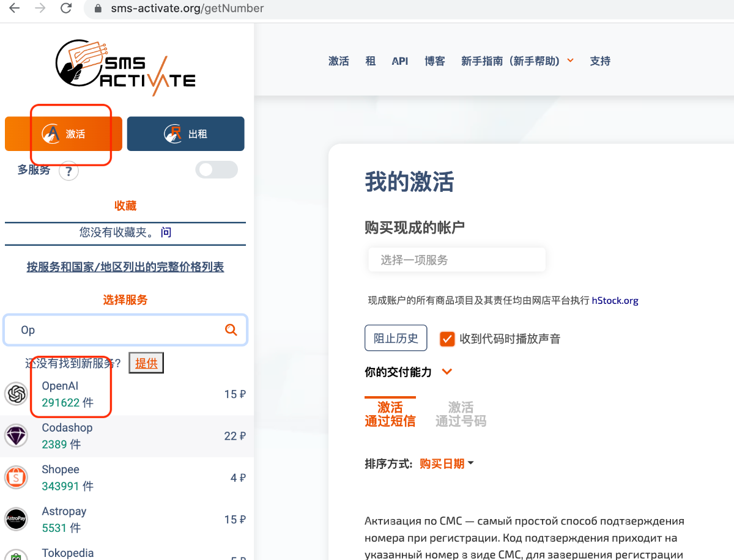The height and width of the screenshot is (560, 734).
Task: Open the 按服务和国家/地区列出的完整价格列表 link
Action: pos(125,267)
